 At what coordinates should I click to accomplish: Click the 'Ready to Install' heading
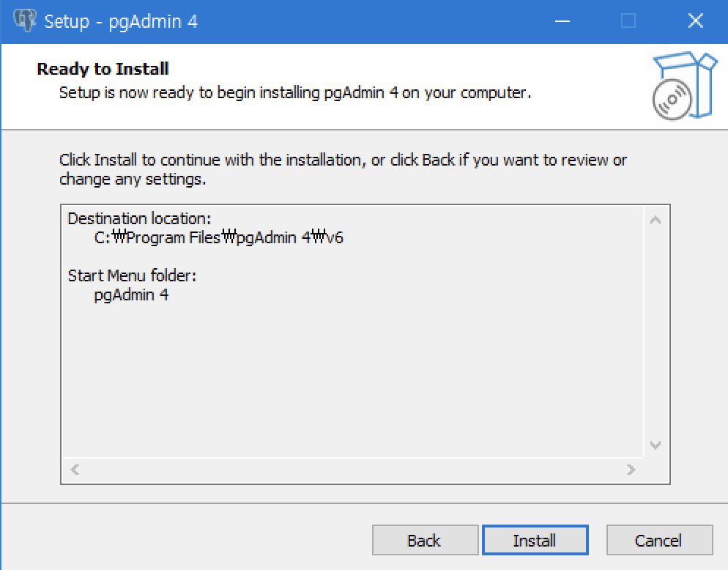tap(103, 69)
